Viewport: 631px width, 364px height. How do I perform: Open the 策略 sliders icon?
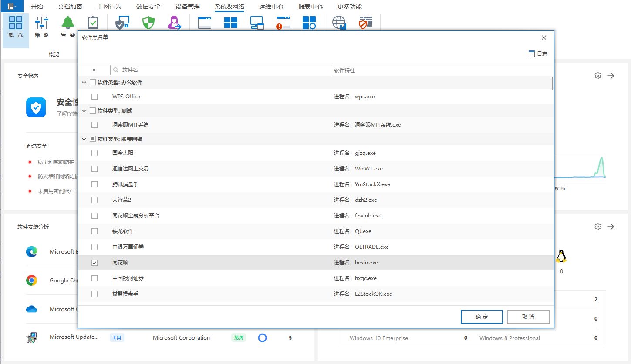click(x=42, y=23)
